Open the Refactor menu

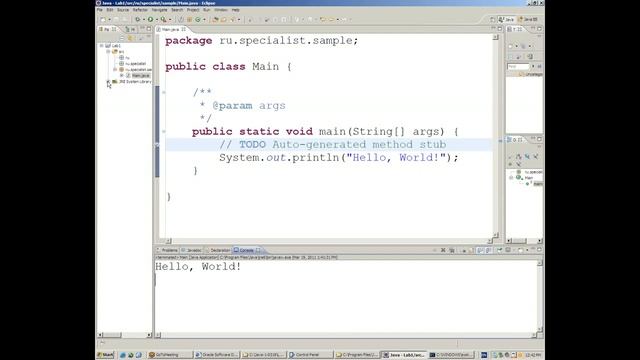tap(140, 10)
